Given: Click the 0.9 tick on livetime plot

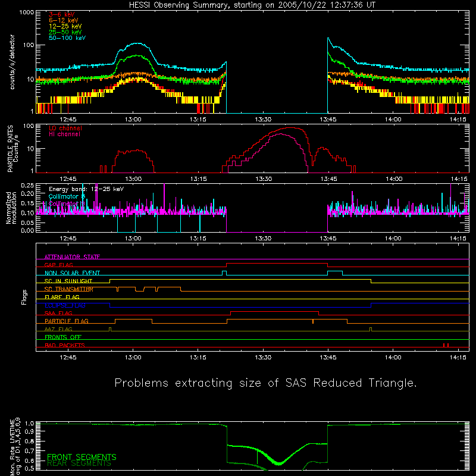Looking at the screenshot, I should click(x=29, y=431).
